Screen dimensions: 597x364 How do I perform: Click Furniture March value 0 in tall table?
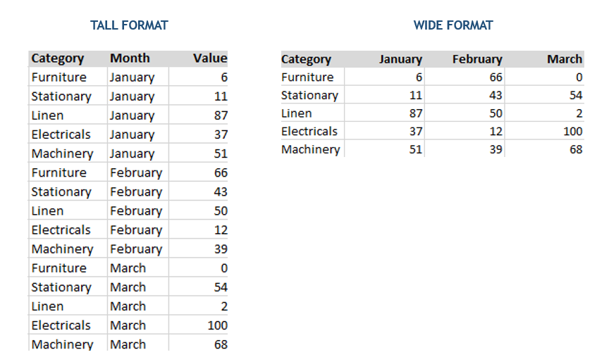[224, 268]
